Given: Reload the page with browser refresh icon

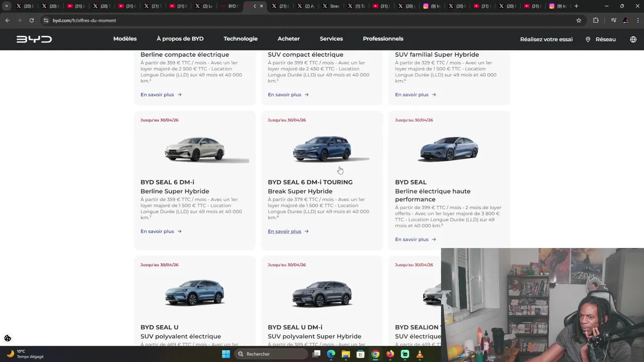Looking at the screenshot, I should [31, 20].
